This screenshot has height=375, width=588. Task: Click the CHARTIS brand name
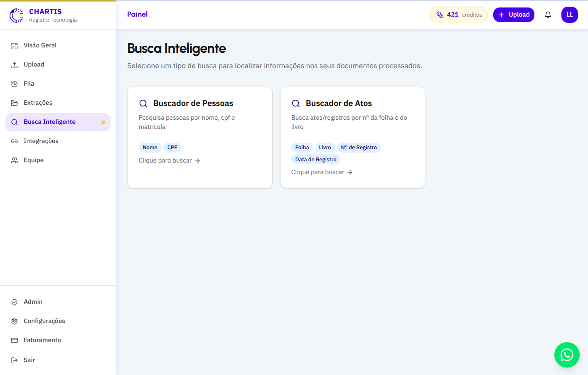(x=45, y=12)
